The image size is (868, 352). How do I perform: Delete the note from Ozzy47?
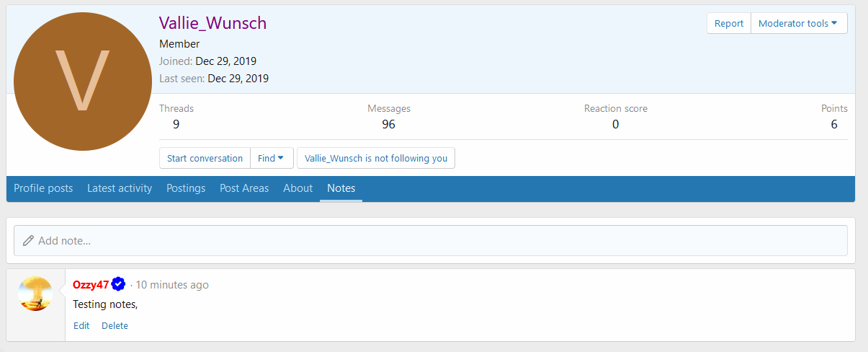pyautogui.click(x=115, y=326)
